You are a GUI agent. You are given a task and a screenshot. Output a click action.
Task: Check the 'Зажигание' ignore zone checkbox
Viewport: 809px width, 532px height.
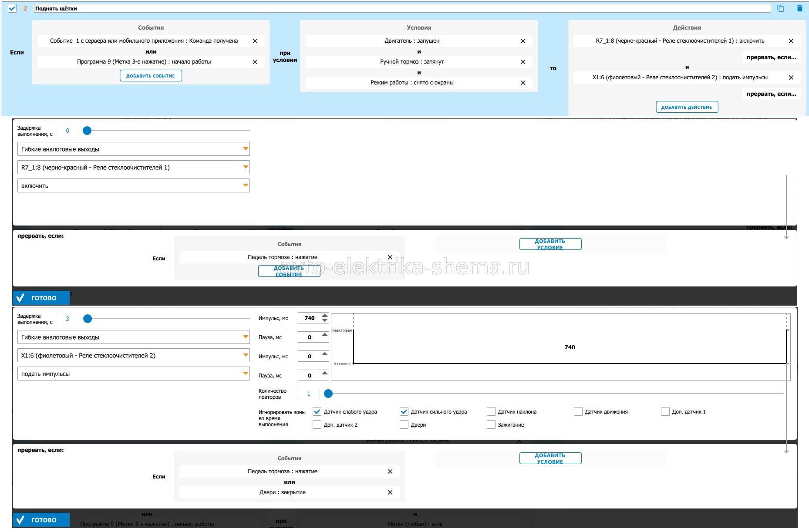(491, 425)
